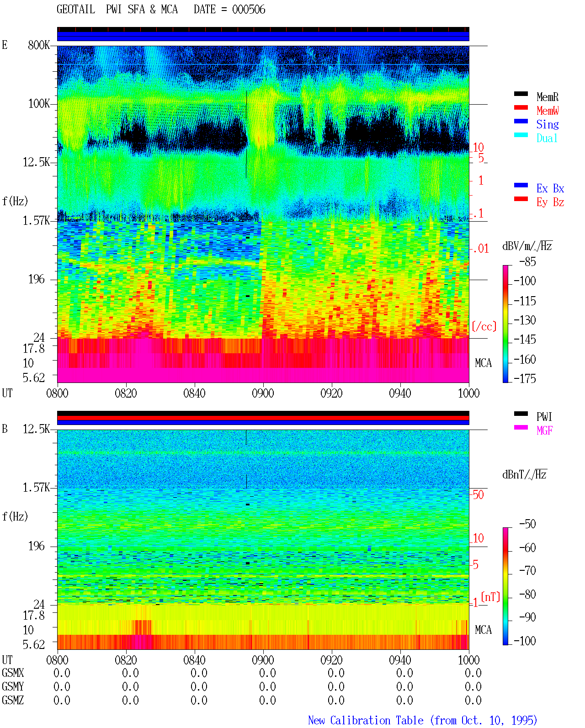The width and height of the screenshot is (585, 728).
Task: Click the E panel spectrogram at 0900 burst
Action: (263, 119)
